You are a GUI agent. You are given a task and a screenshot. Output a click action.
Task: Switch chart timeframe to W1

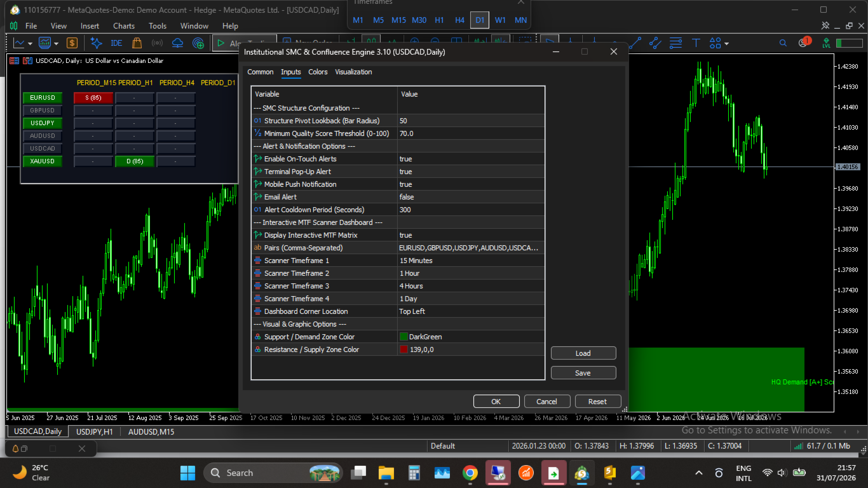click(x=500, y=20)
